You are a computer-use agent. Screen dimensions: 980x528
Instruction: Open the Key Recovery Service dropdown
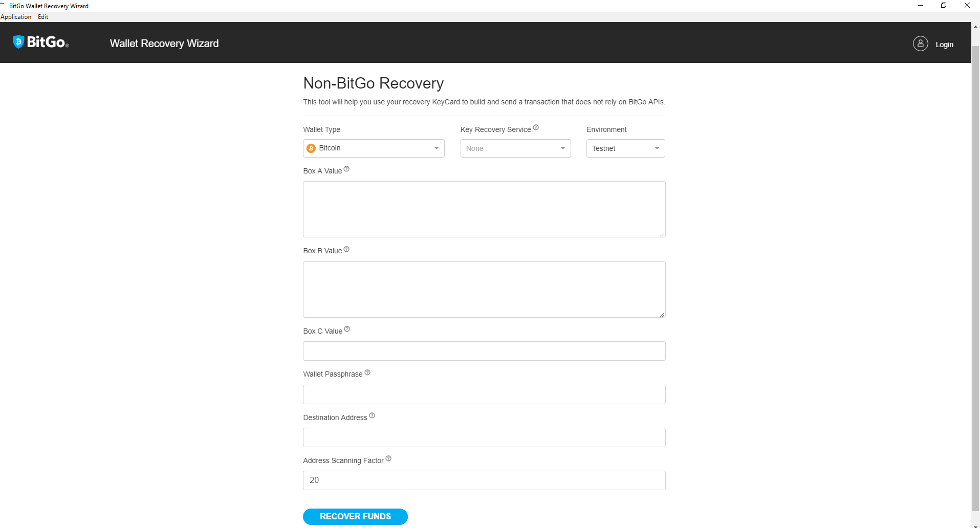515,148
